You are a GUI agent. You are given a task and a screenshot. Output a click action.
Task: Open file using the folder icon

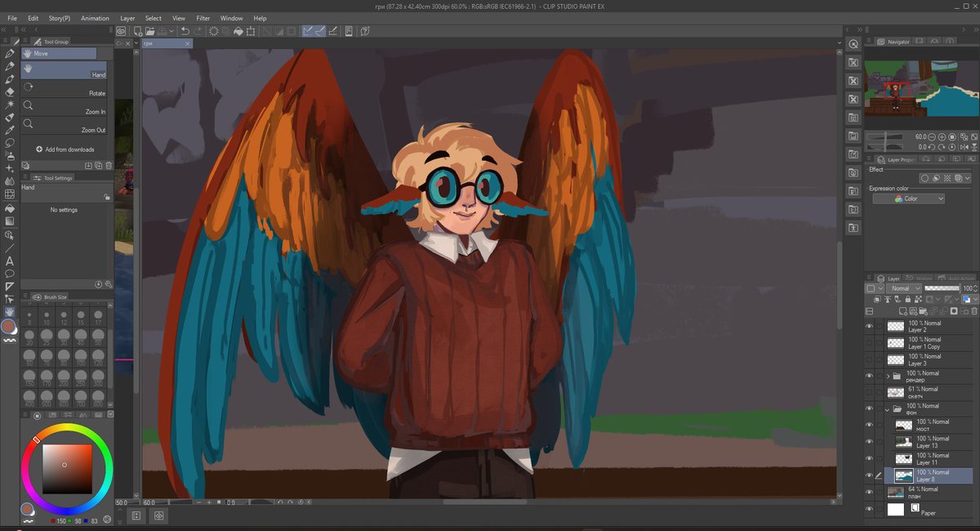click(149, 31)
